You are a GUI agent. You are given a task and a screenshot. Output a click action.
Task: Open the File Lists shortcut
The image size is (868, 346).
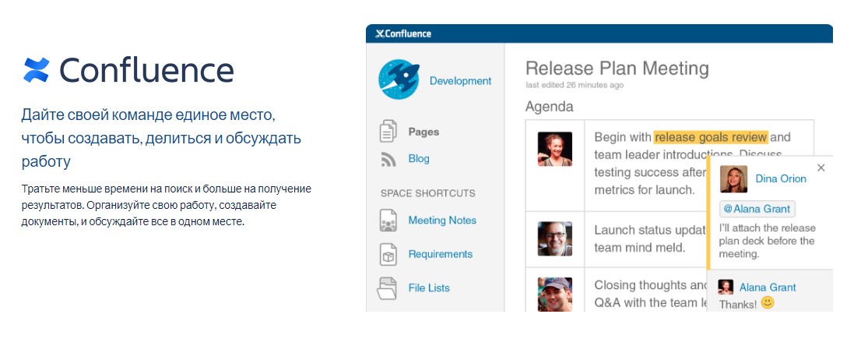click(x=429, y=288)
